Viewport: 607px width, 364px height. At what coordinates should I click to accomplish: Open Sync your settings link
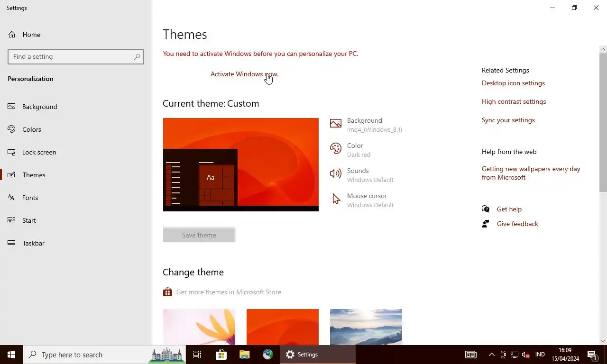coord(508,120)
